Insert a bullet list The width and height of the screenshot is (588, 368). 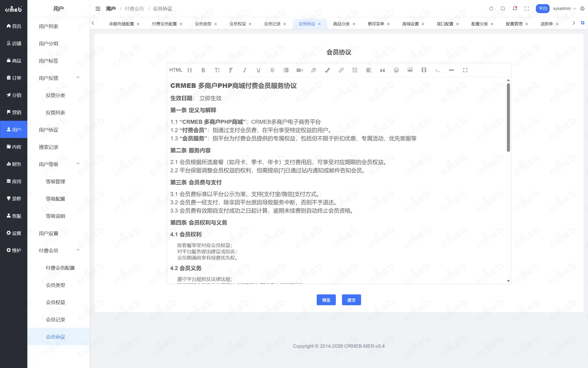point(355,70)
